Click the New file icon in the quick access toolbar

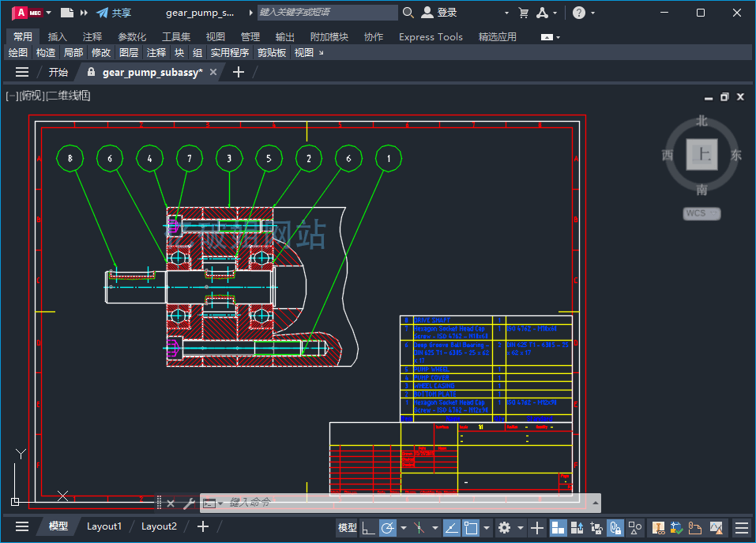[66, 13]
